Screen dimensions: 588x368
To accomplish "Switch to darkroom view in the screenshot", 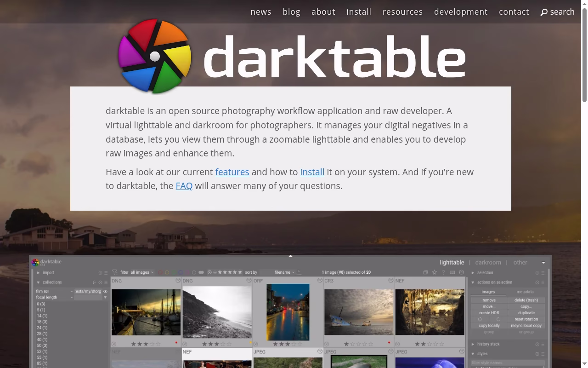I will [x=488, y=263].
